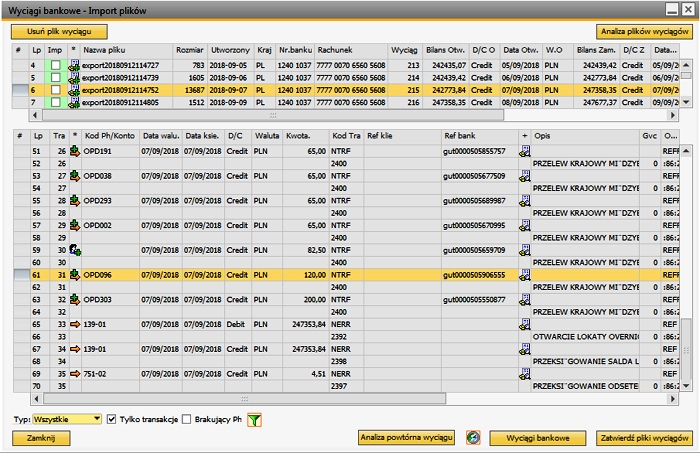Select row header of transaction row 61
The height and width of the screenshot is (453, 700).
pyautogui.click(x=21, y=275)
